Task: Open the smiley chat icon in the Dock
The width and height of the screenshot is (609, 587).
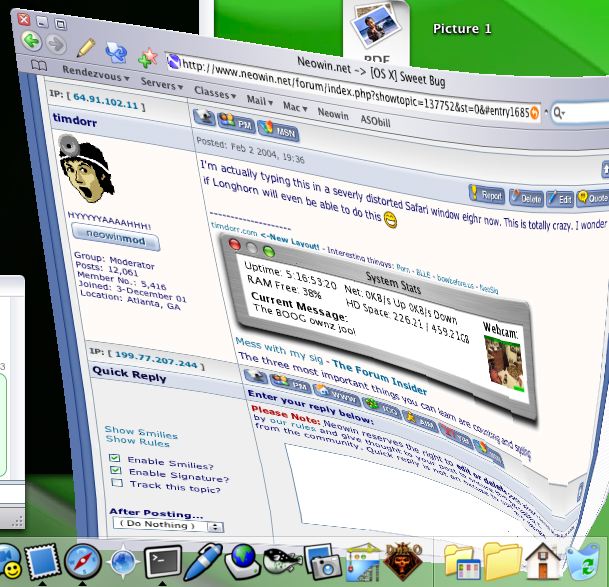Action: tap(9, 563)
